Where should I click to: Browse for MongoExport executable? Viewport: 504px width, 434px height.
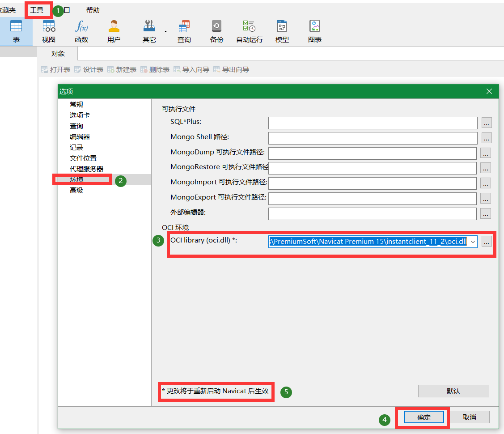click(x=486, y=198)
